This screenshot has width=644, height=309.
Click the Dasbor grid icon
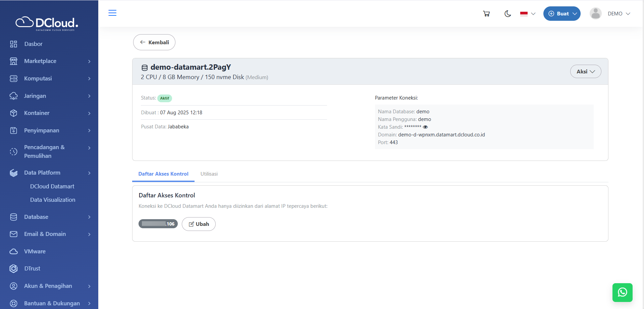[13, 44]
